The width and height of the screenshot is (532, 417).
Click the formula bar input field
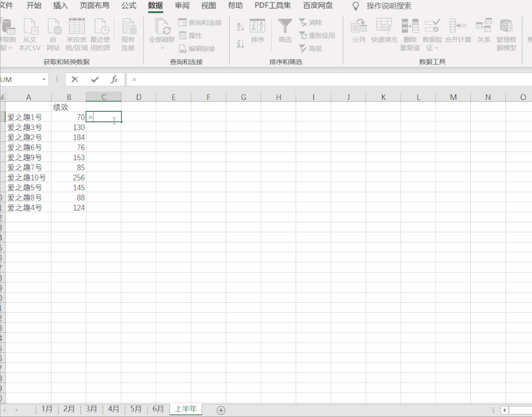click(329, 79)
